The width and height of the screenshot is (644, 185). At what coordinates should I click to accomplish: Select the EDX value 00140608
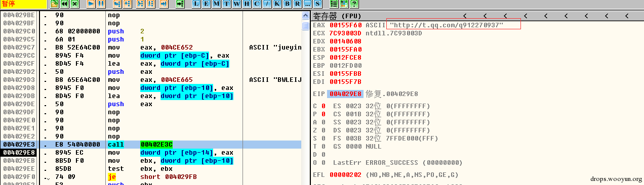click(x=346, y=41)
